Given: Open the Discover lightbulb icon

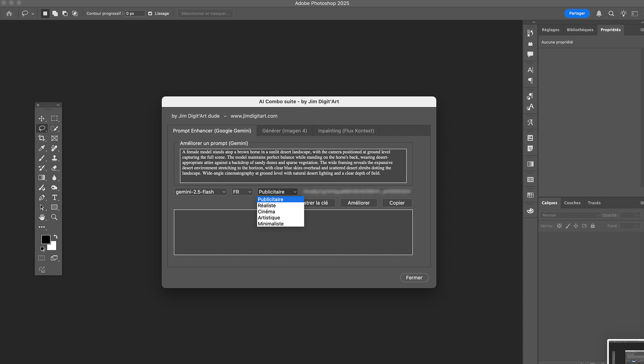Looking at the screenshot, I should (623, 13).
